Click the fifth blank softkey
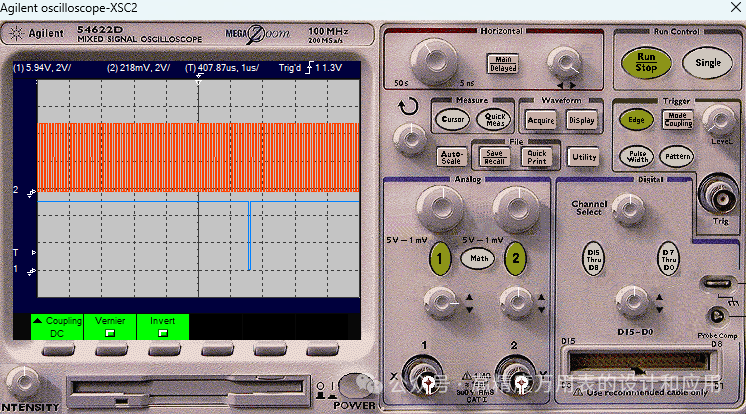746x414 pixels. (270, 351)
